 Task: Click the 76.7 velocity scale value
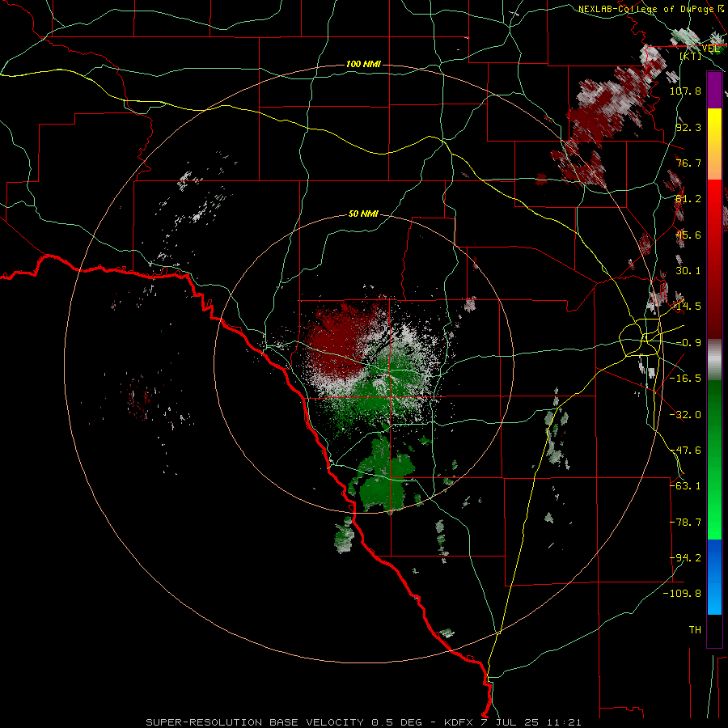(x=688, y=163)
